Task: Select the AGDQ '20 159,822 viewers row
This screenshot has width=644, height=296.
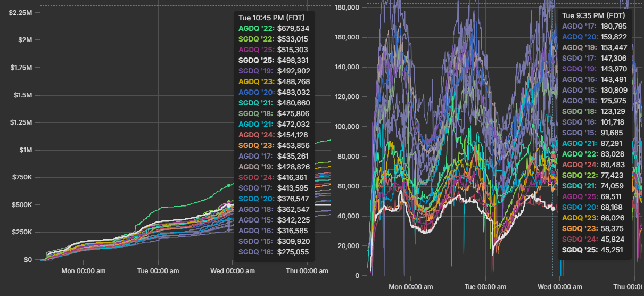Action: click(595, 37)
